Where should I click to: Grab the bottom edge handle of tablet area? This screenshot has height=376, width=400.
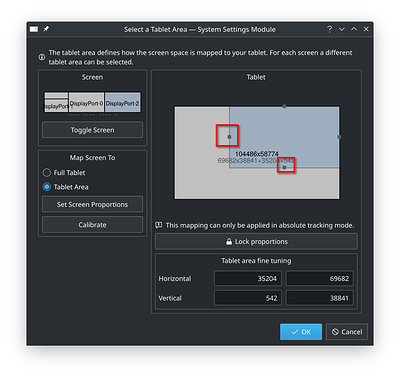pos(284,167)
